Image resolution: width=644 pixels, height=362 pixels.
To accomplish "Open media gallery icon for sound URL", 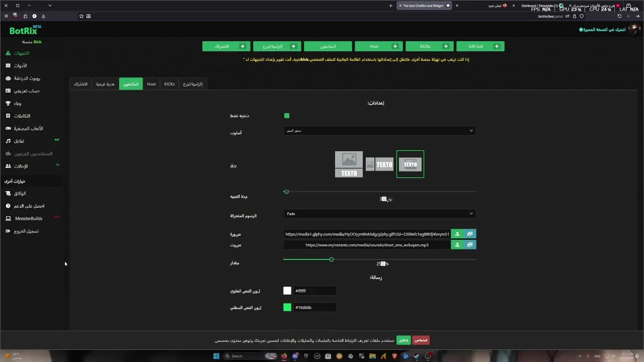I will point(470,245).
